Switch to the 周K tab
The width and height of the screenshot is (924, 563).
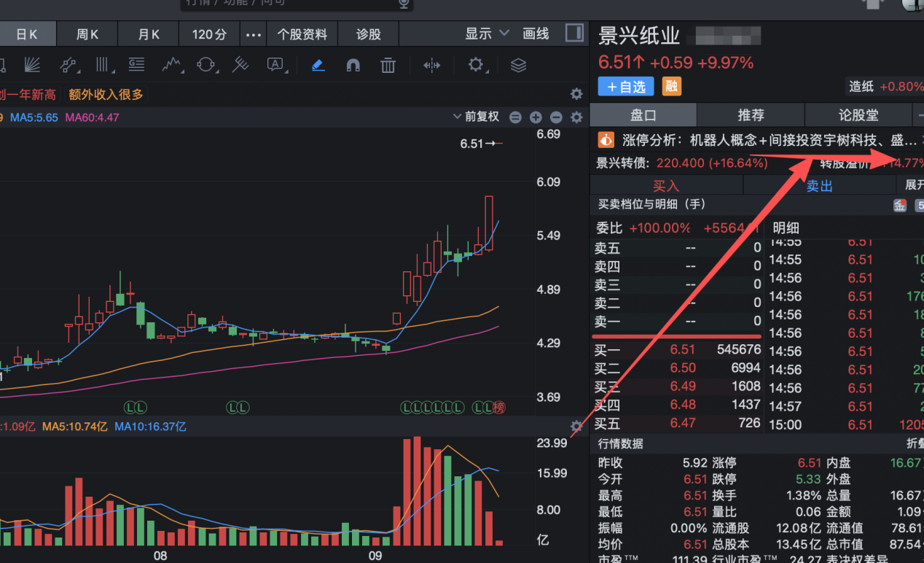point(87,34)
